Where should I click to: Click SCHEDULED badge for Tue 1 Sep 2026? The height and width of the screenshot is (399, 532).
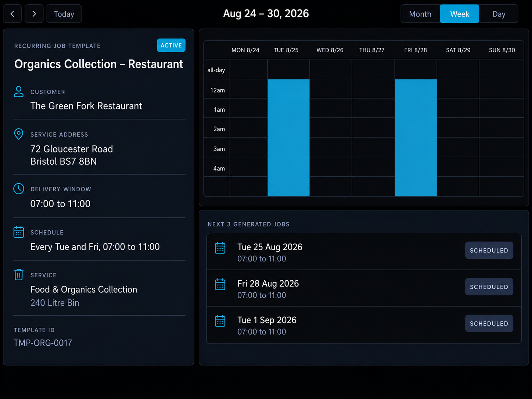point(489,323)
